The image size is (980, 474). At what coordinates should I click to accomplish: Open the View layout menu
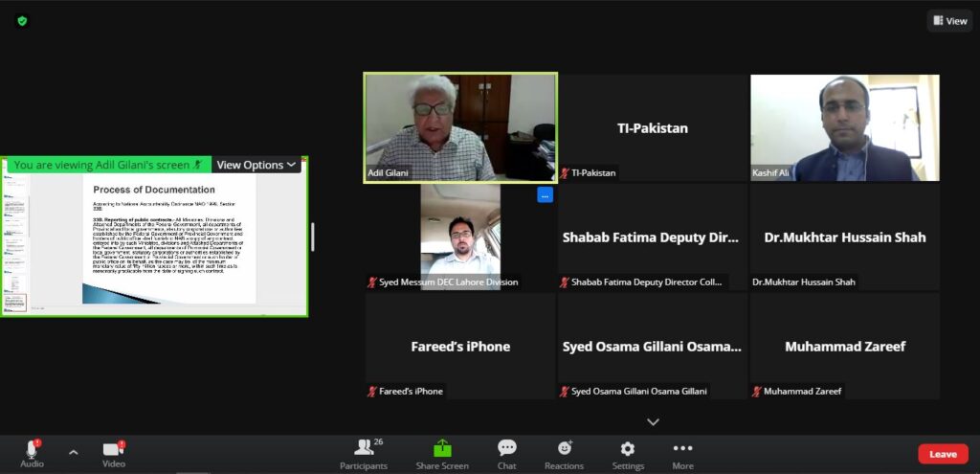(x=949, y=20)
